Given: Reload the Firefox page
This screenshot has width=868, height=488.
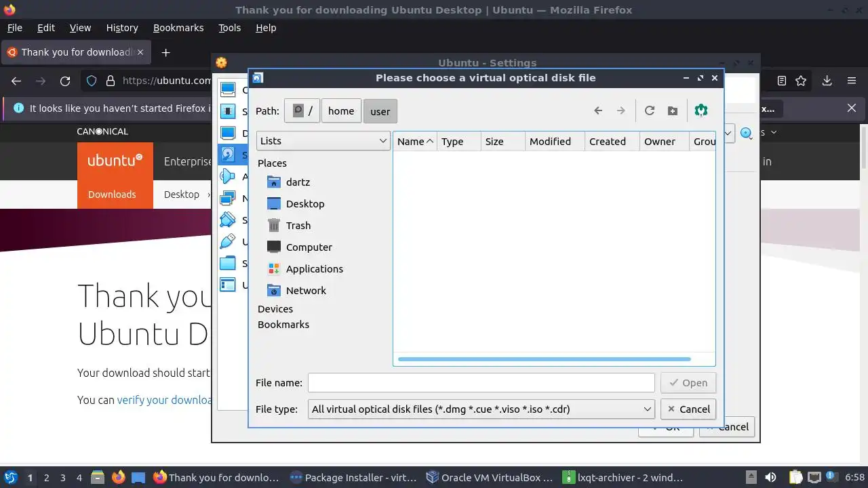Looking at the screenshot, I should coord(65,81).
